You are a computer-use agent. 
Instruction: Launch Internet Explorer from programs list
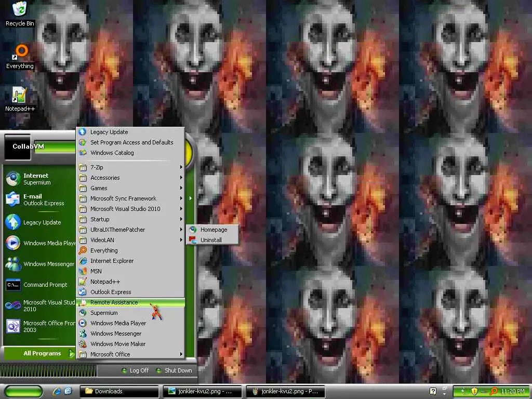[x=130, y=261]
